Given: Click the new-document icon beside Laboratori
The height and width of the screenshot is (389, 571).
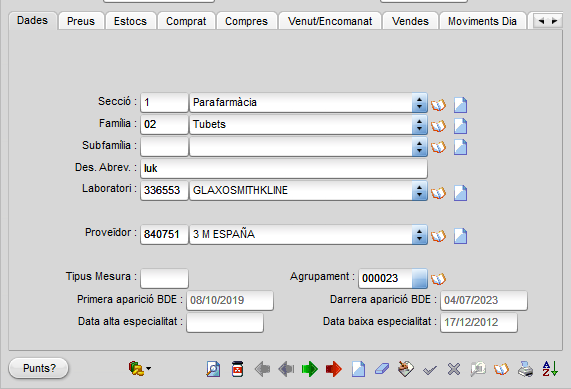Looking at the screenshot, I should point(461,193).
